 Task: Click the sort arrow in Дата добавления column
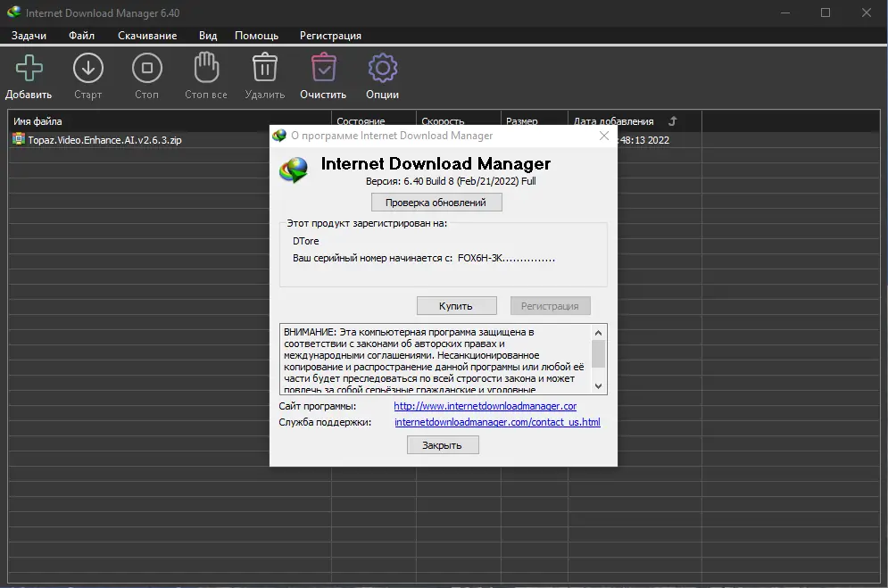[672, 121]
